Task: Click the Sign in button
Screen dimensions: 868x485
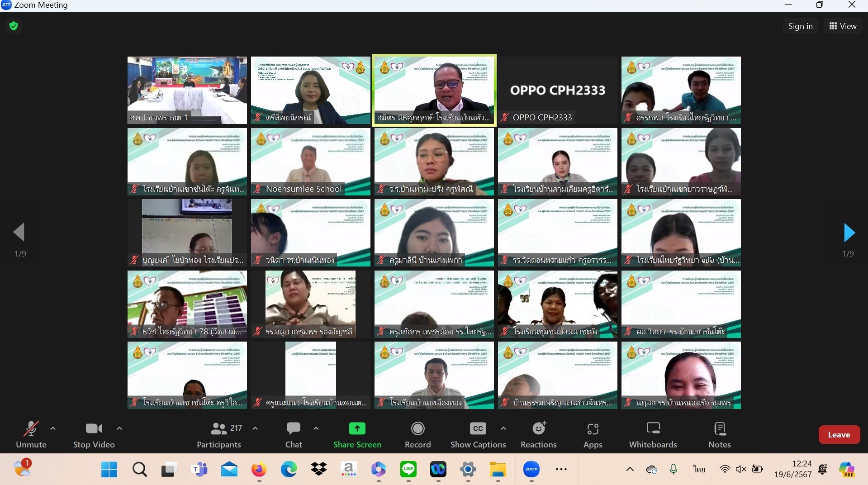Action: click(800, 26)
